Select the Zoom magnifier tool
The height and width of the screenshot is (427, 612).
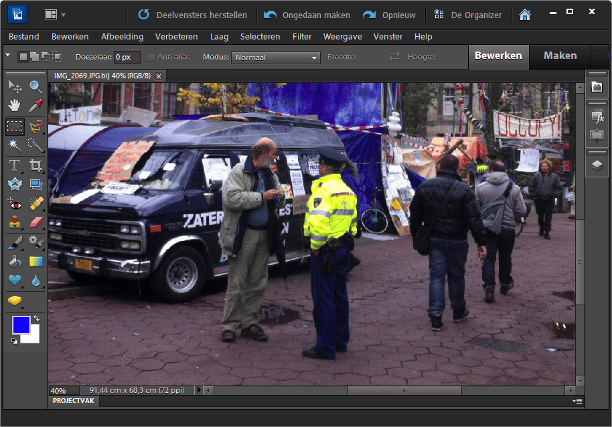pos(36,88)
